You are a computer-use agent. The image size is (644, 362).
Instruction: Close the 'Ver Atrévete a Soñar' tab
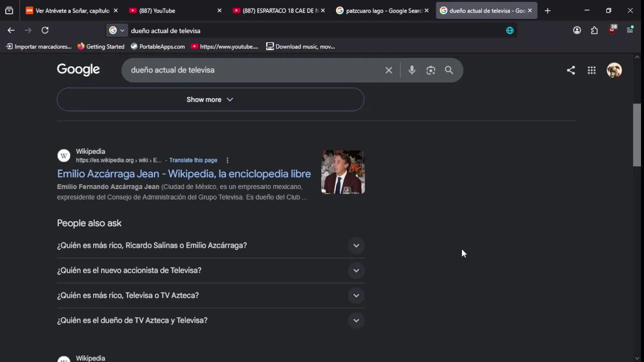(x=116, y=11)
